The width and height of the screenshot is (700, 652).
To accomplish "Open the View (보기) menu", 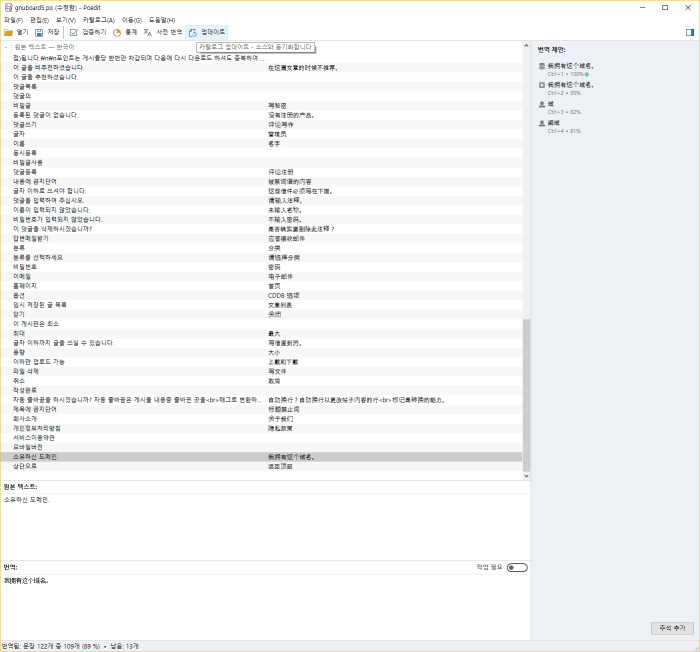I will [x=66, y=19].
